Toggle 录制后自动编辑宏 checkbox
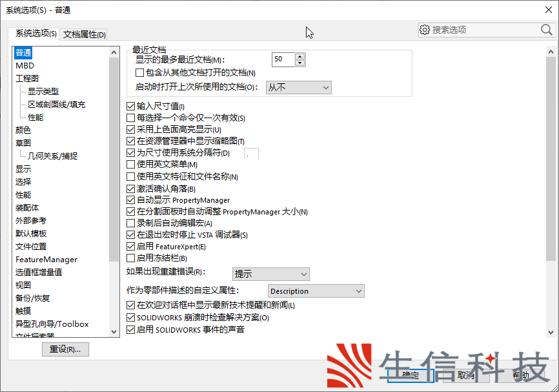Image resolution: width=559 pixels, height=392 pixels. [x=130, y=223]
